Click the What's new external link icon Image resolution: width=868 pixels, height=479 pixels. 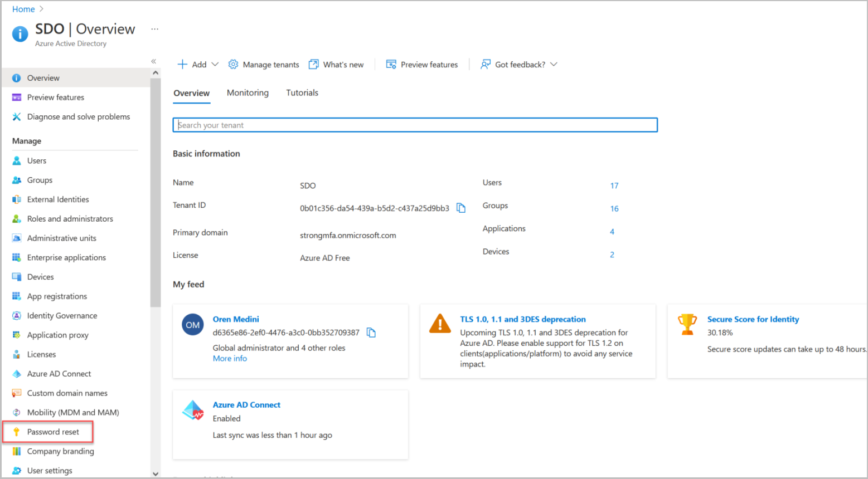(x=314, y=65)
